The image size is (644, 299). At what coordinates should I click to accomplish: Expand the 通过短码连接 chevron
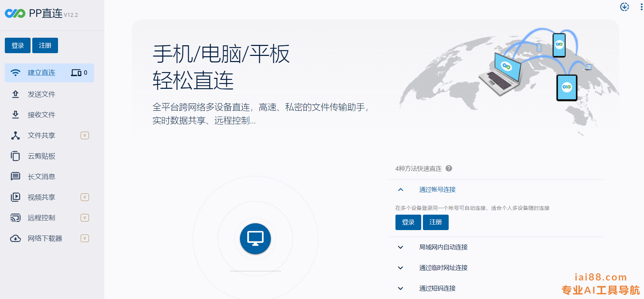coord(401,288)
